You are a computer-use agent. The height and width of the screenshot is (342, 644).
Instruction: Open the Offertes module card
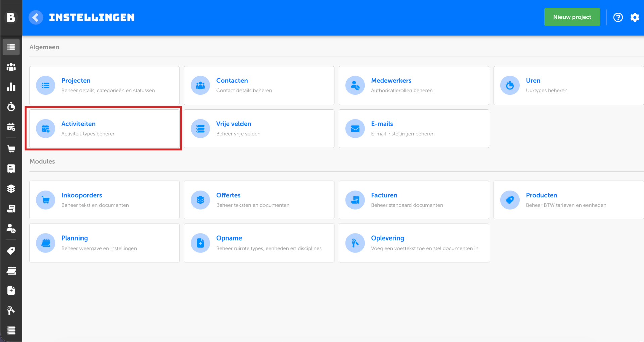coord(259,200)
